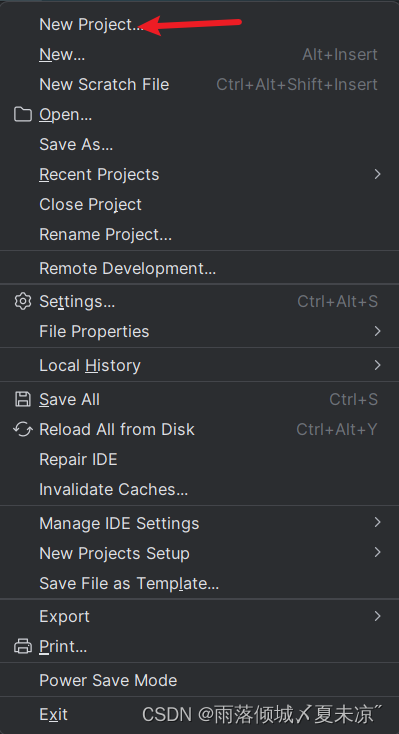The height and width of the screenshot is (734, 399).
Task: Click the Reload All from Disk icon
Action: 22,429
